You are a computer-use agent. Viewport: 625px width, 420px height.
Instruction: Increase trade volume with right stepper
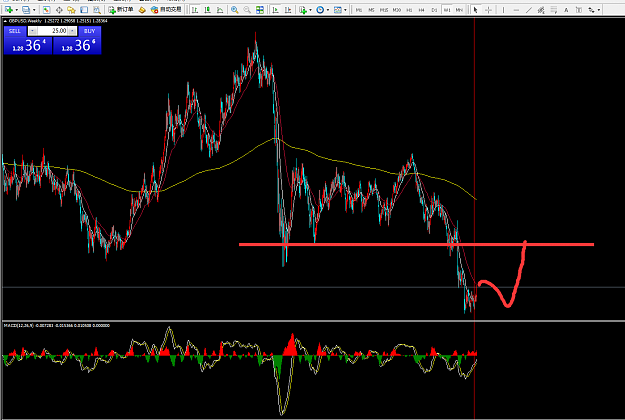pyautogui.click(x=72, y=31)
